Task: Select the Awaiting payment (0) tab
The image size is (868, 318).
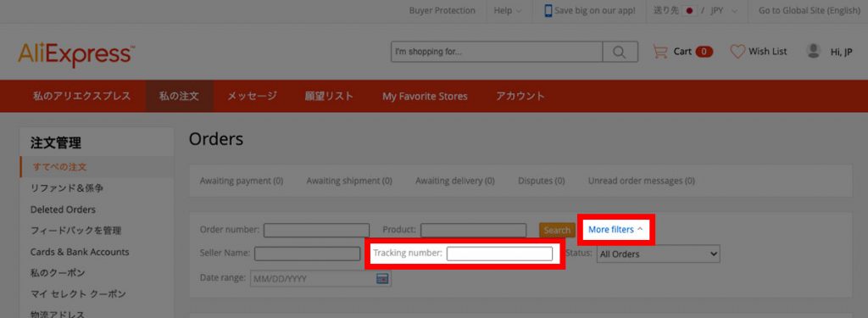Action: pyautogui.click(x=242, y=181)
